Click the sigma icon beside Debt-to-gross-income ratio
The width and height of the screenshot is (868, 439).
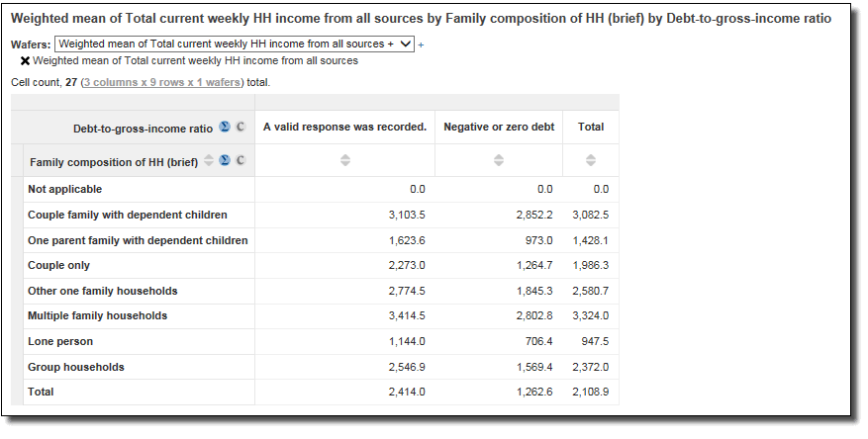[225, 128]
